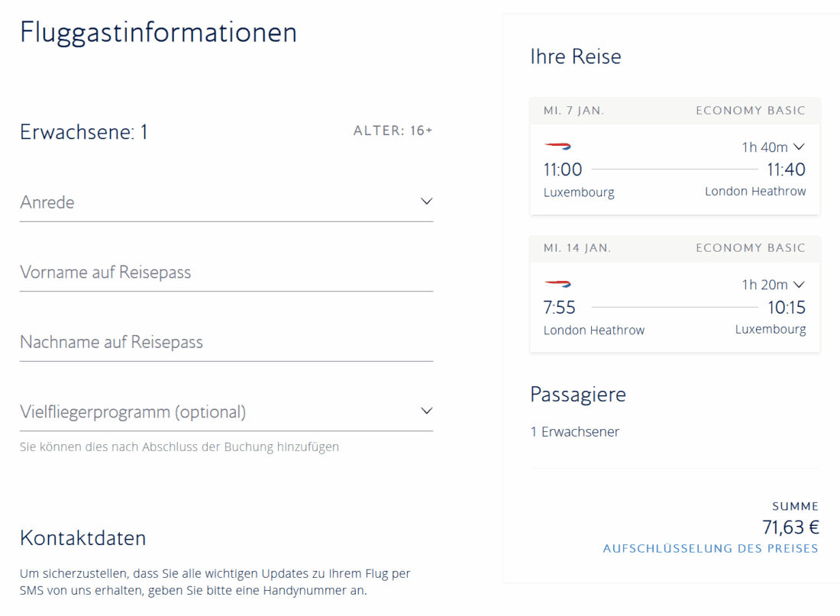The width and height of the screenshot is (840, 616).
Task: Click the 71,63 € total price
Action: 790,527
